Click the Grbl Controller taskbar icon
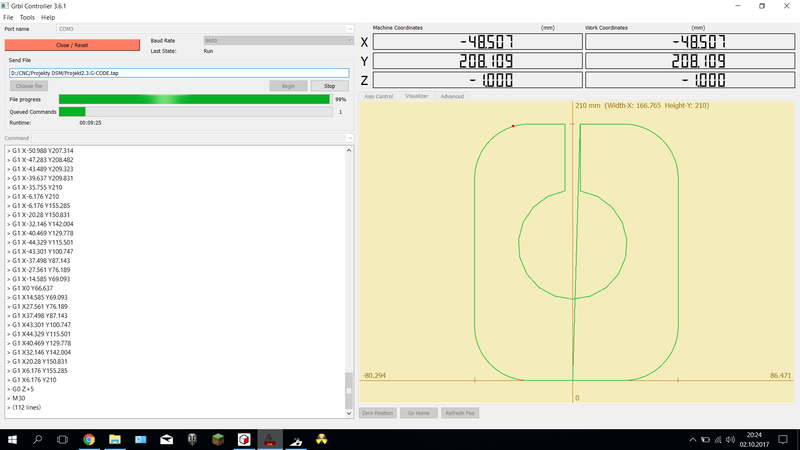This screenshot has height=450, width=800. (x=270, y=439)
